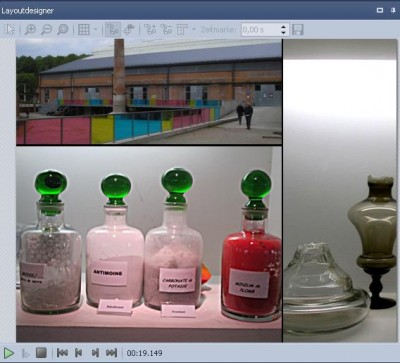This screenshot has height=363, width=400.
Task: Zoom out of the layout
Action: coord(46,29)
